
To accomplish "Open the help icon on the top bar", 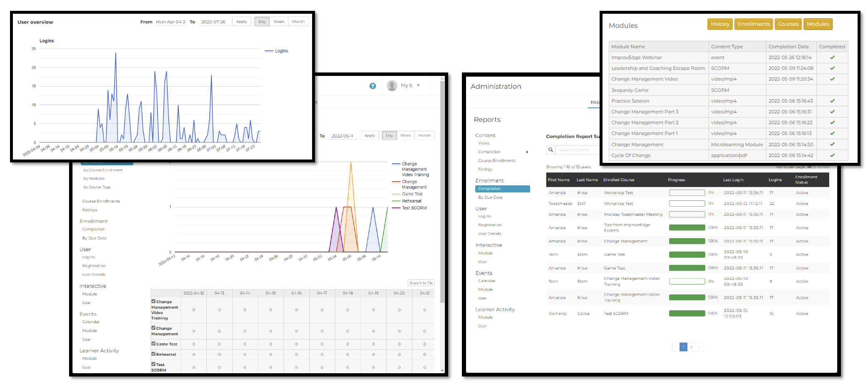I will pos(372,85).
